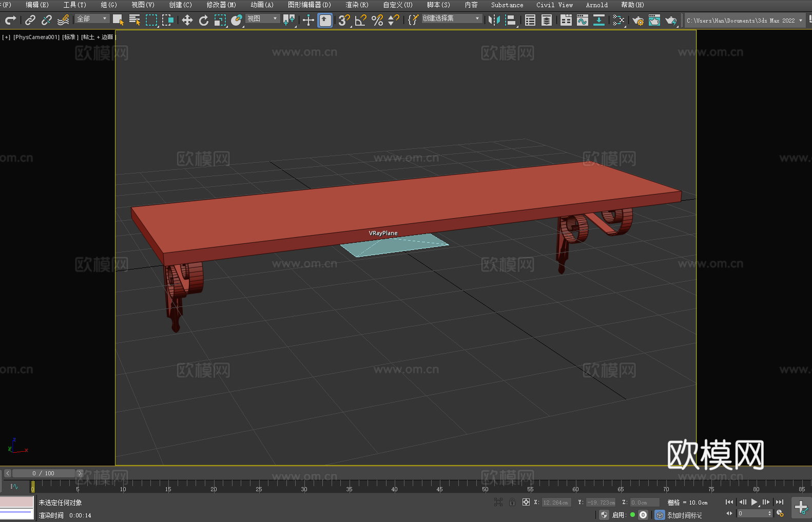812x522 pixels.
Task: Click the Isolate Selection toggle icon
Action: coord(498,502)
